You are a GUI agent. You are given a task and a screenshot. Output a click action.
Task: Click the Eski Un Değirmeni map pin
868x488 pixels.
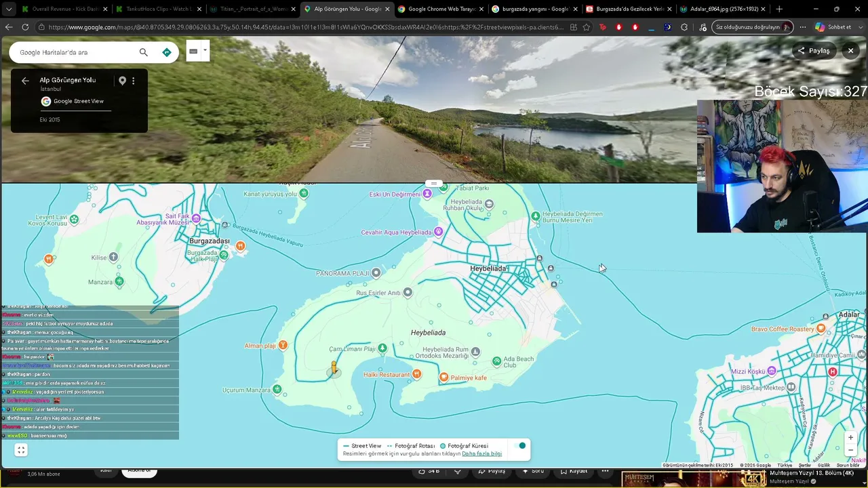tap(427, 194)
